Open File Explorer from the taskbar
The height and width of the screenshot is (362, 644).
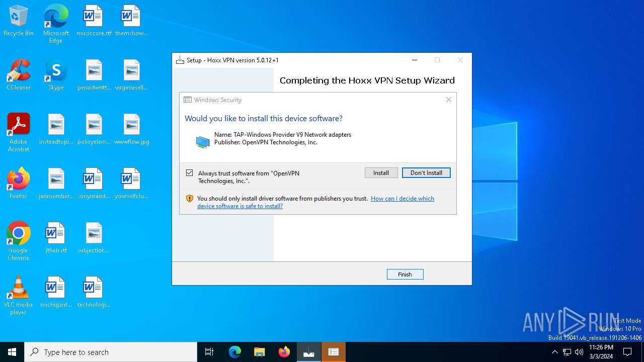tap(260, 352)
